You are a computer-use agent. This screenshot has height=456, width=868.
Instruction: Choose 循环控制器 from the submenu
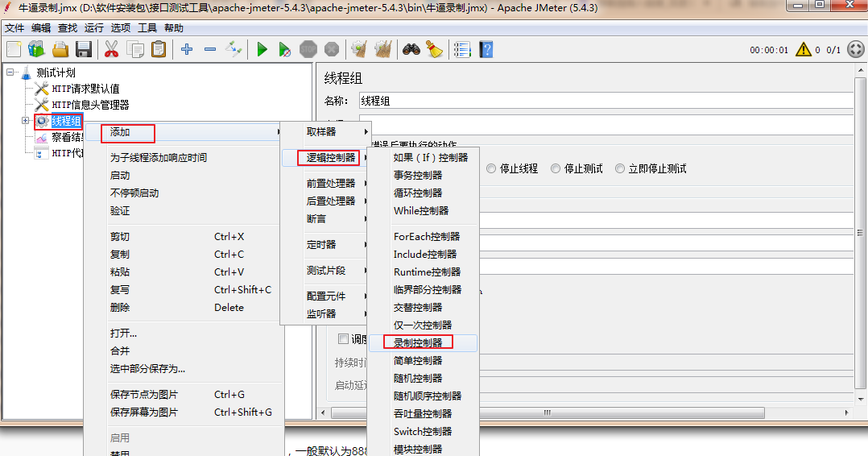[x=423, y=193]
